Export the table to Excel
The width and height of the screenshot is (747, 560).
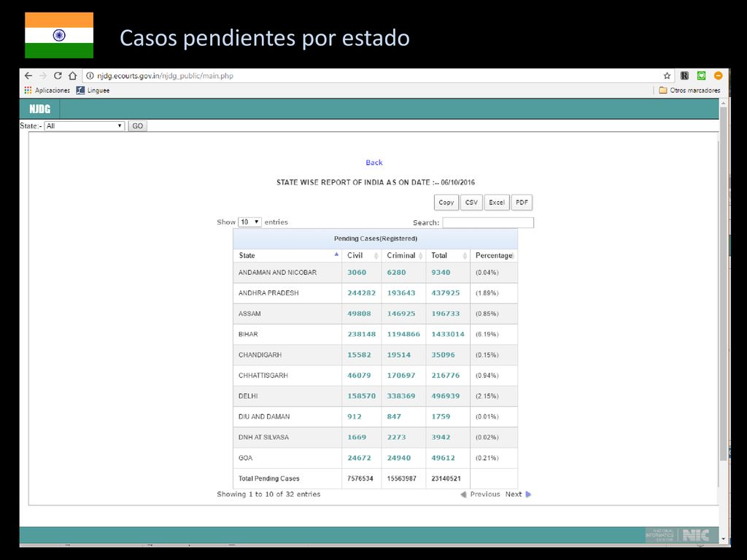[496, 203]
